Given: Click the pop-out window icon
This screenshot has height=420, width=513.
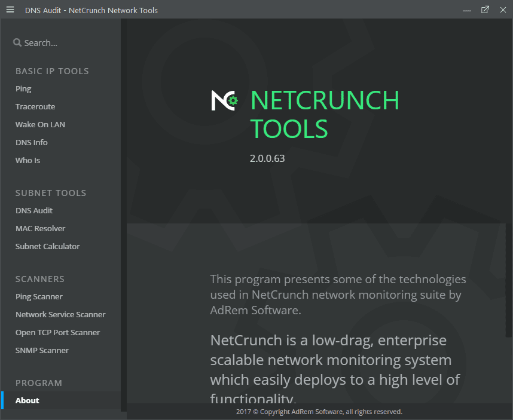Looking at the screenshot, I should (x=485, y=10).
